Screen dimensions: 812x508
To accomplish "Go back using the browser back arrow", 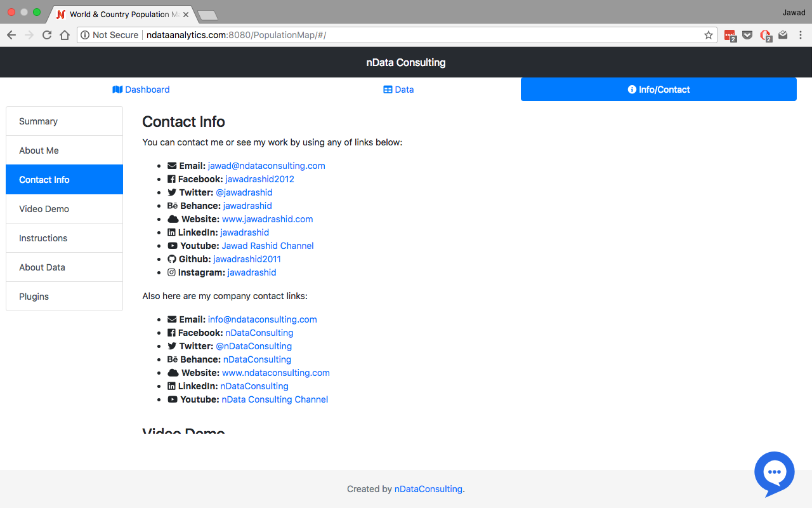I will tap(11, 35).
